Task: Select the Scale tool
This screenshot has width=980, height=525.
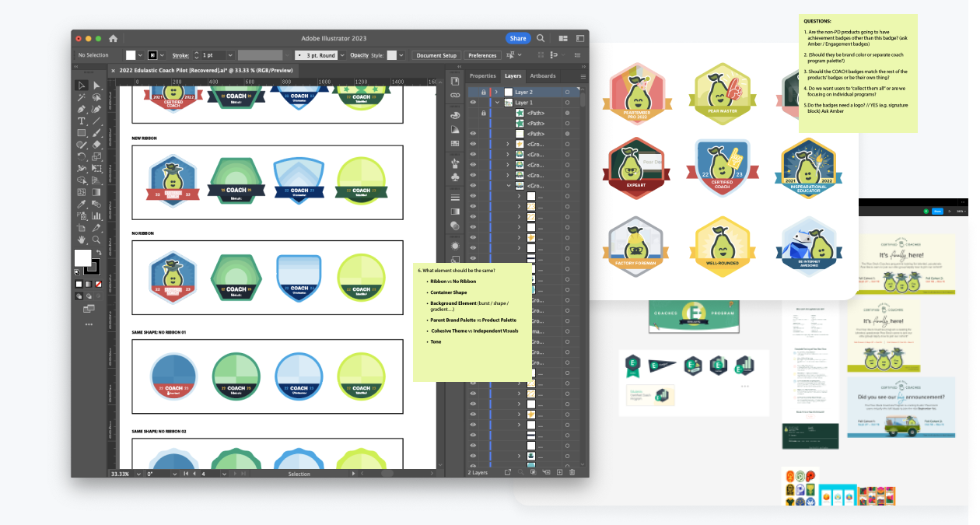Action: coord(96,157)
